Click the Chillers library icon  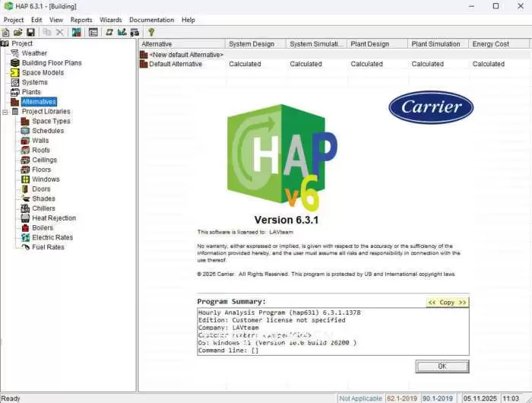coord(25,208)
